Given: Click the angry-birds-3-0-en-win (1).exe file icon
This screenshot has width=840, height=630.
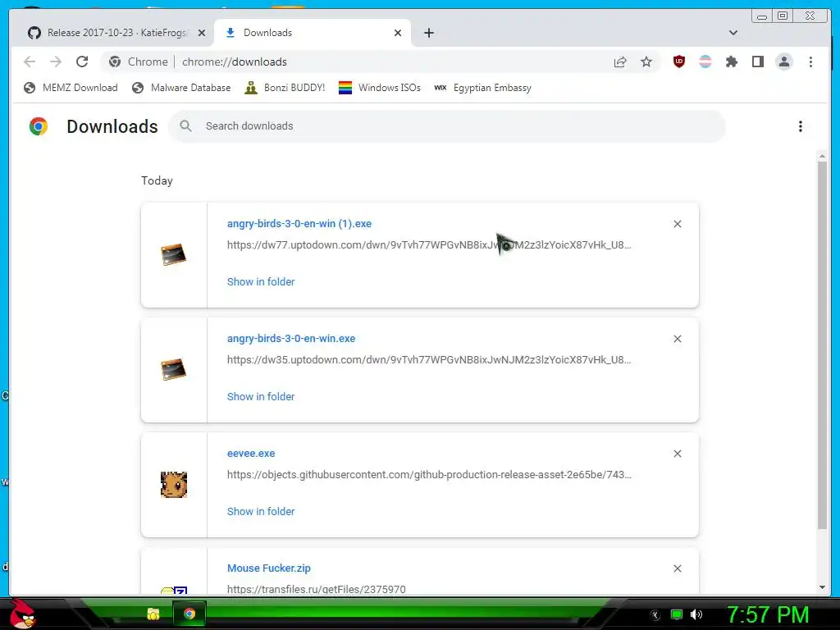Looking at the screenshot, I should 174,254.
